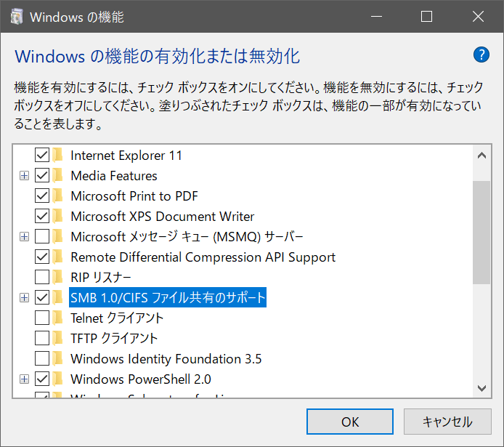
Task: Select the Windows PowerShell 2.0 label
Action: [140, 379]
